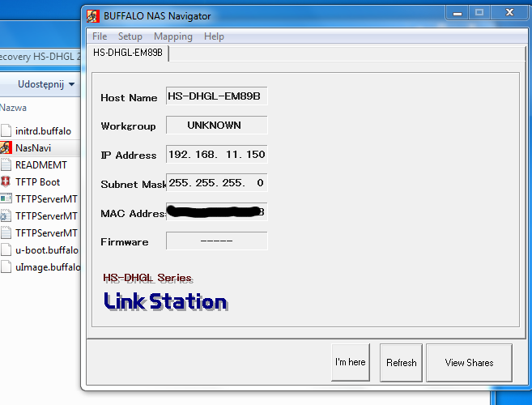
Task: Click the BUFFALO NAS Navigator title bar icon
Action: tap(93, 15)
